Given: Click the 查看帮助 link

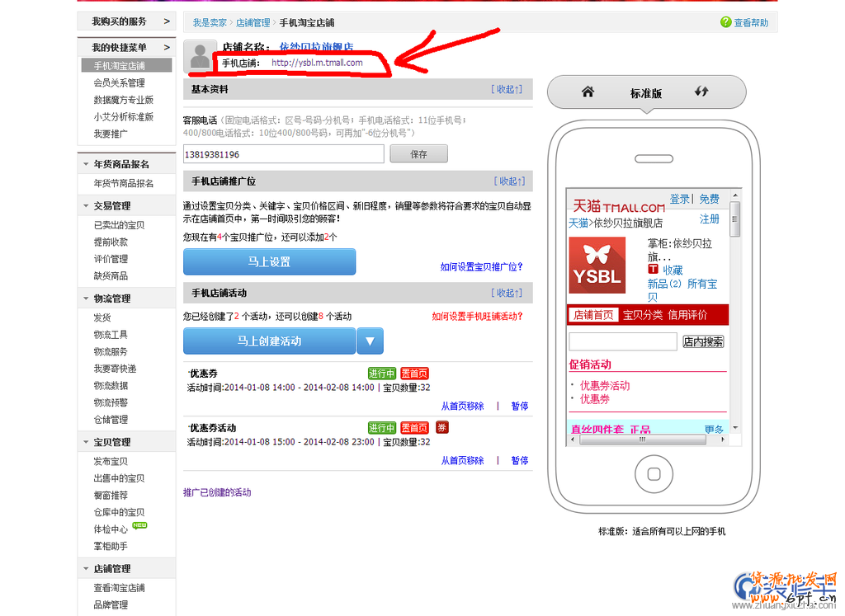Looking at the screenshot, I should pos(751,22).
